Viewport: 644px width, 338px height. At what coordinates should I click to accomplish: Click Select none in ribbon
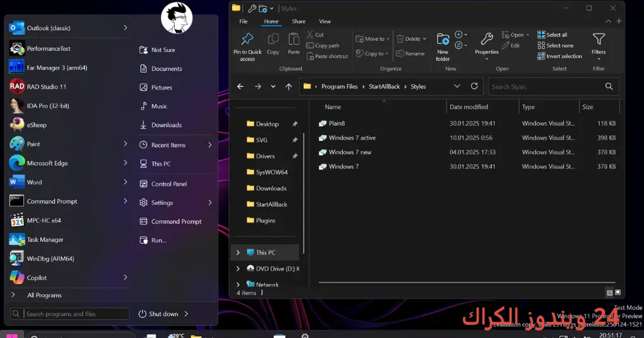pyautogui.click(x=555, y=45)
